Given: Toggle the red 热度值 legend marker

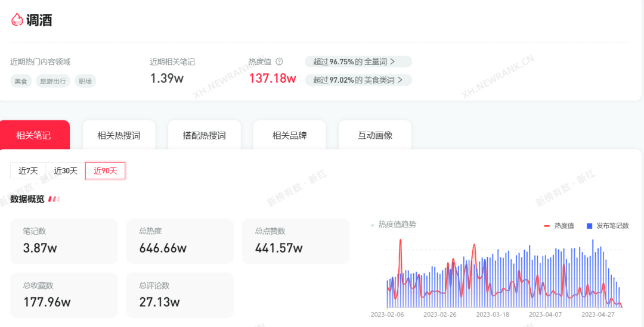Looking at the screenshot, I should click(547, 226).
